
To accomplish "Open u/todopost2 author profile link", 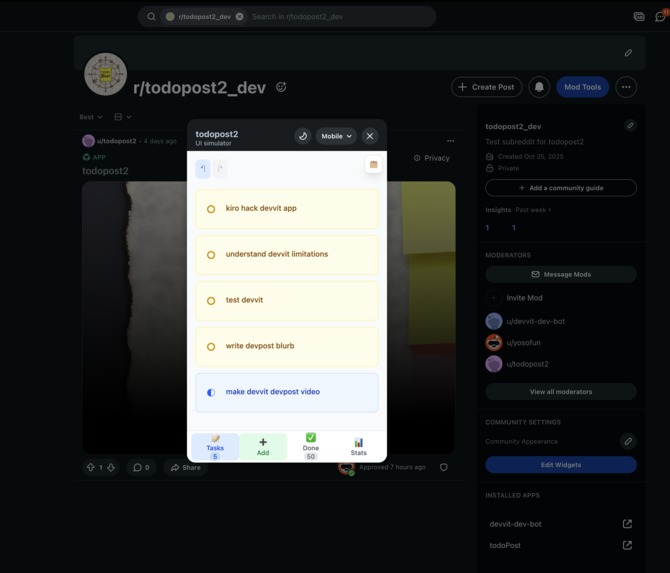I will coord(116,141).
